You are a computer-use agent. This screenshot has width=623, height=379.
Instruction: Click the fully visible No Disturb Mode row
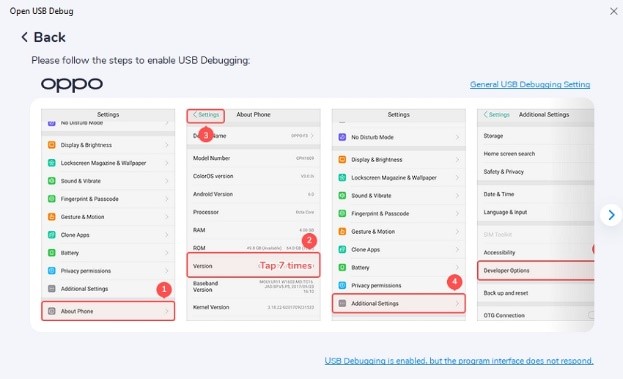click(x=399, y=137)
